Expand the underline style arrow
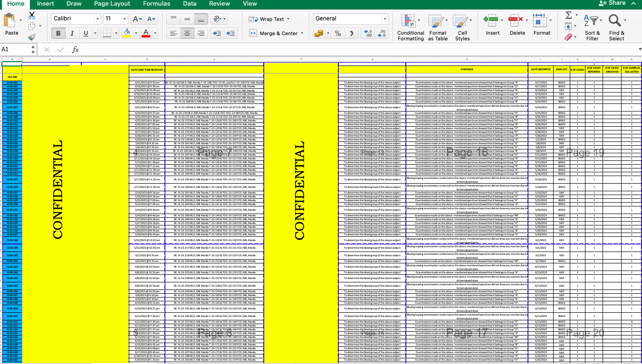The image size is (642, 364). (95, 33)
